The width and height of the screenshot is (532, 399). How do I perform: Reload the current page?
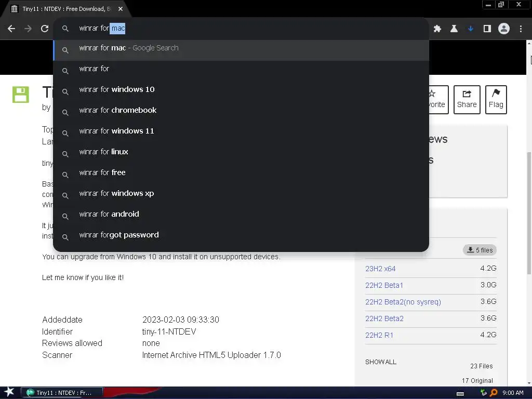tap(45, 29)
